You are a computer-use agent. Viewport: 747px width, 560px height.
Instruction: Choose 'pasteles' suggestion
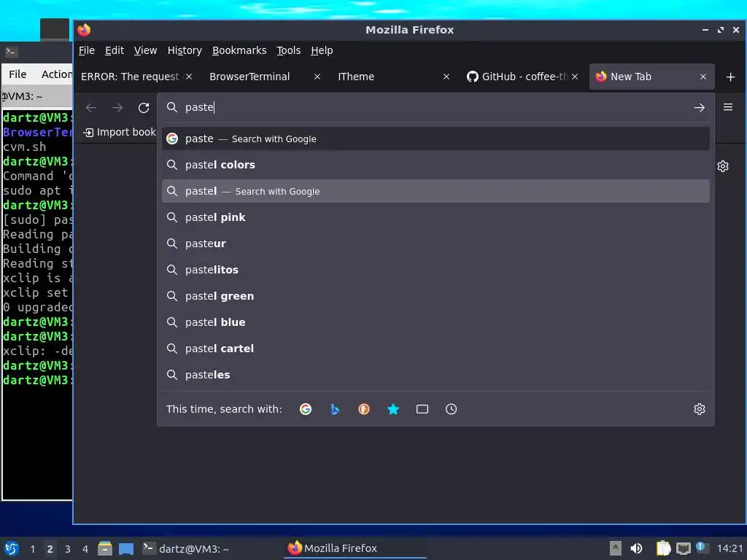tap(436, 374)
